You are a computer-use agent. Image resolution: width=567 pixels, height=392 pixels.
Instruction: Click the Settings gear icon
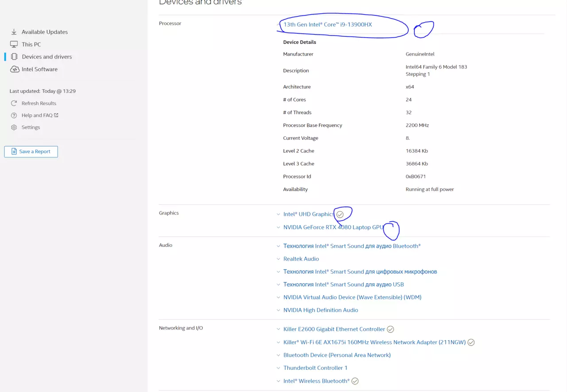point(14,127)
